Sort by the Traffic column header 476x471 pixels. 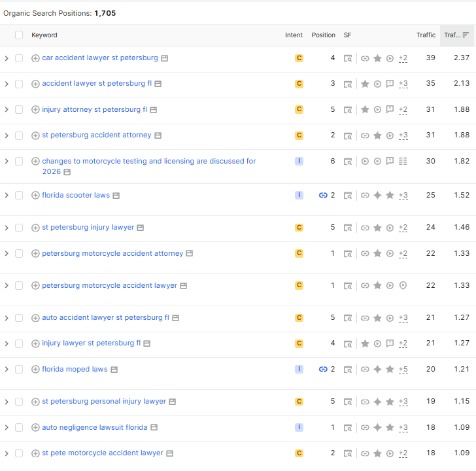426,35
